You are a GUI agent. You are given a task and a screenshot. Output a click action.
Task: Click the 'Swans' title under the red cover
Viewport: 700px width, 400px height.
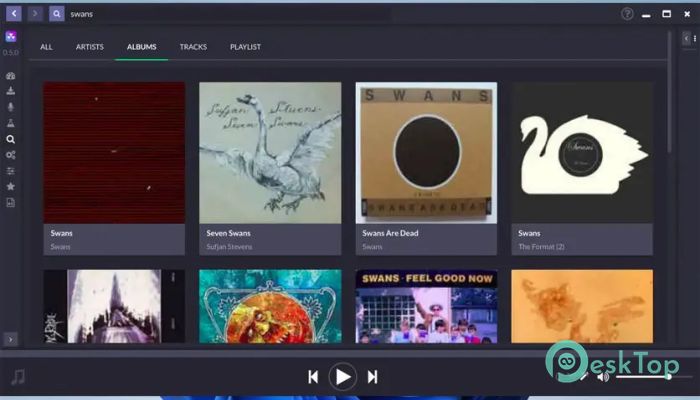[x=62, y=233]
